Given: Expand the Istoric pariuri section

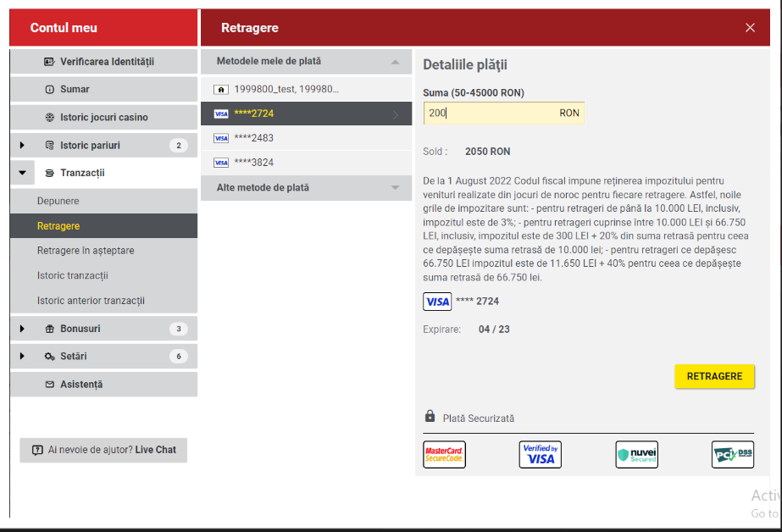Looking at the screenshot, I should pos(23,146).
